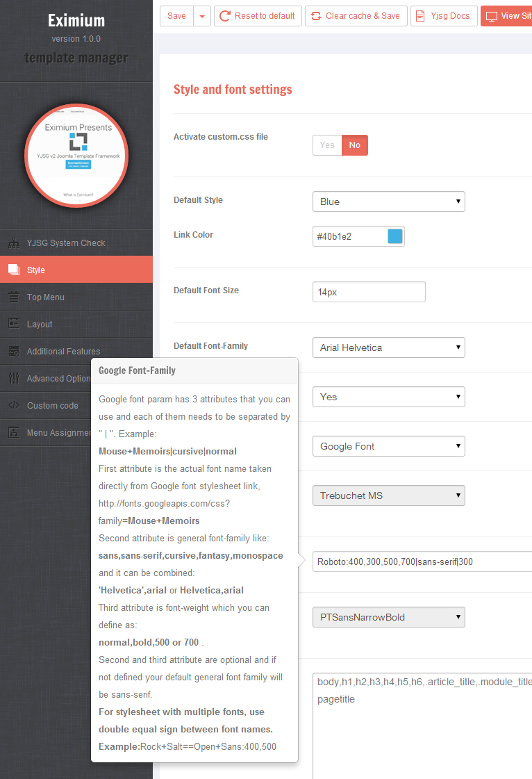The height and width of the screenshot is (779, 532).
Task: Click the YJSG System Check sitemap icon
Action: (x=14, y=243)
